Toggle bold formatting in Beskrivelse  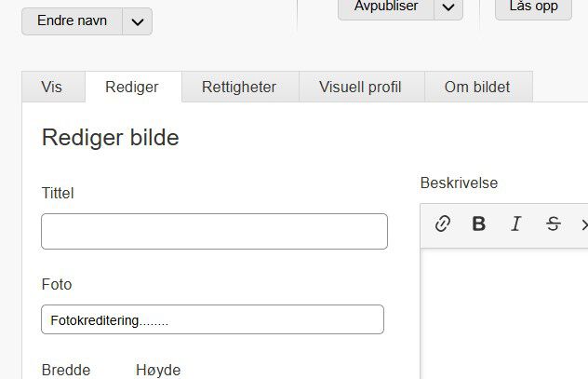pos(479,224)
